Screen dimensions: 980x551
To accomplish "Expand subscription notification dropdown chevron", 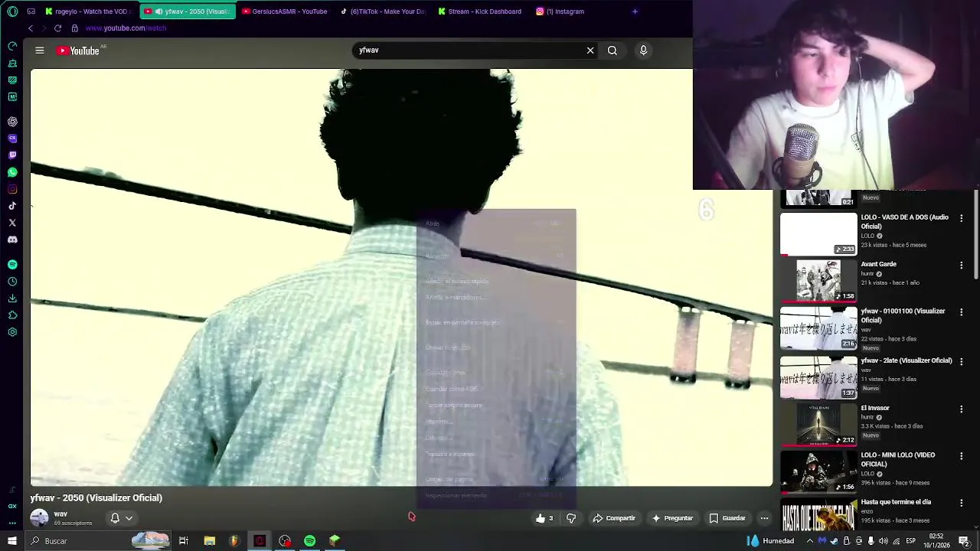I will click(129, 518).
